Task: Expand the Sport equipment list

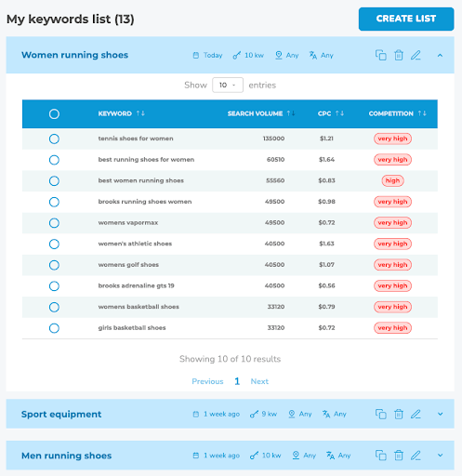Action: (x=440, y=414)
